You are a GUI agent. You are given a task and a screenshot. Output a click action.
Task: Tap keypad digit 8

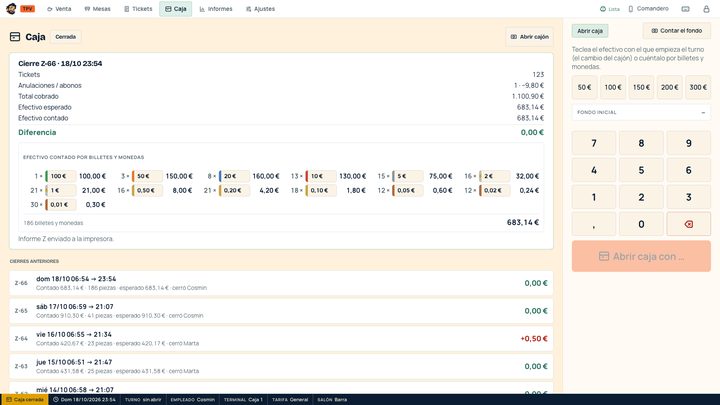tap(641, 143)
